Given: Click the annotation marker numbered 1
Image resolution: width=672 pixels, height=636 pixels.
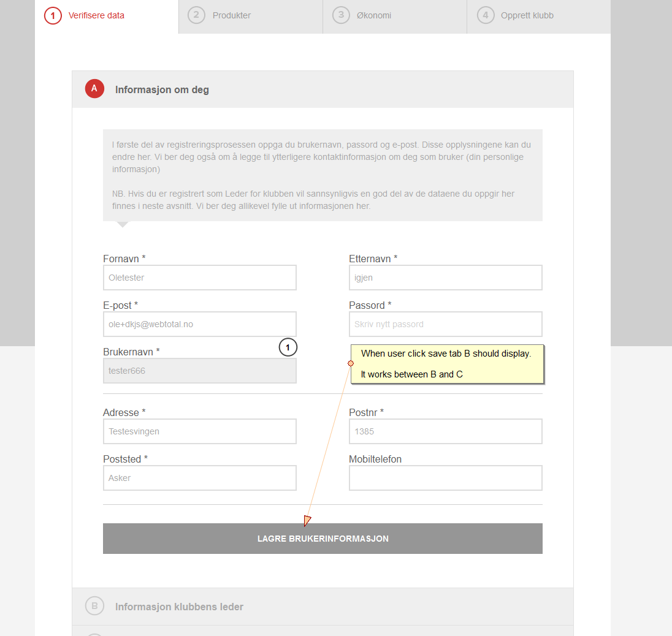Looking at the screenshot, I should coord(288,347).
